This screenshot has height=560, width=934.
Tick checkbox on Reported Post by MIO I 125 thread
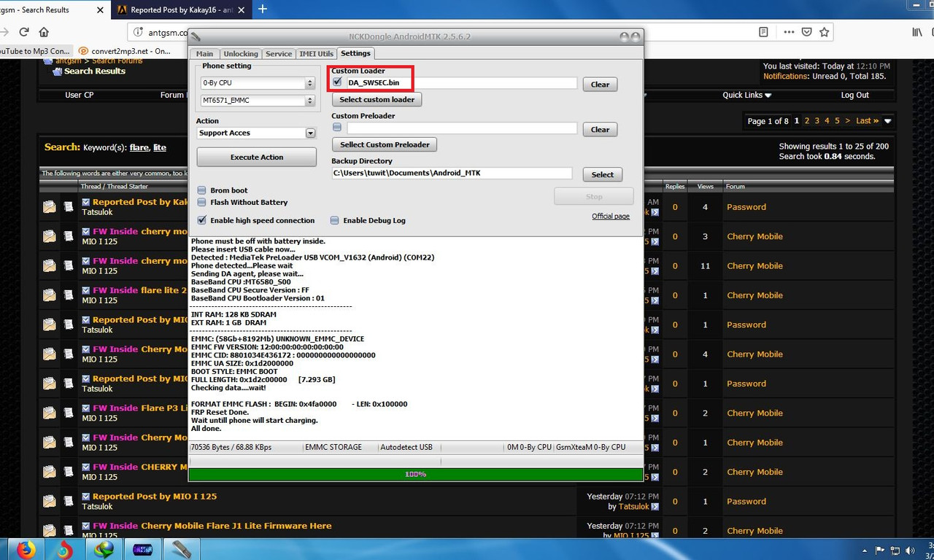click(86, 497)
